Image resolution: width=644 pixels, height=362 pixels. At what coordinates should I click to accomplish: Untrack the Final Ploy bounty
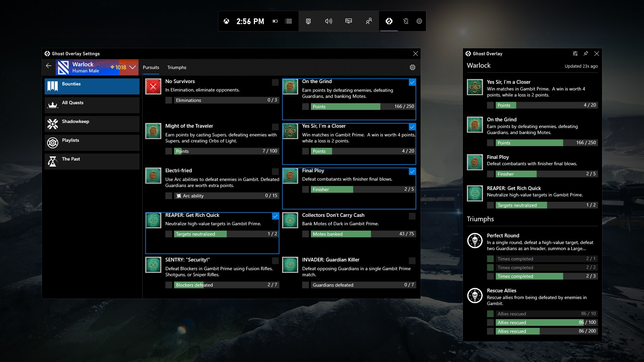412,172
